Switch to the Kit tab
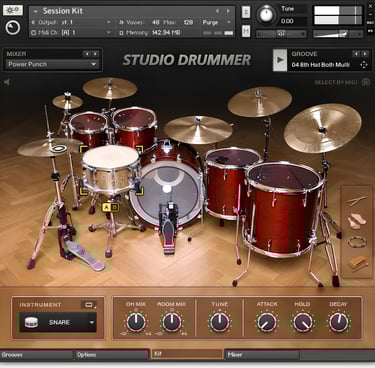The width and height of the screenshot is (375, 368). pyautogui.click(x=187, y=354)
